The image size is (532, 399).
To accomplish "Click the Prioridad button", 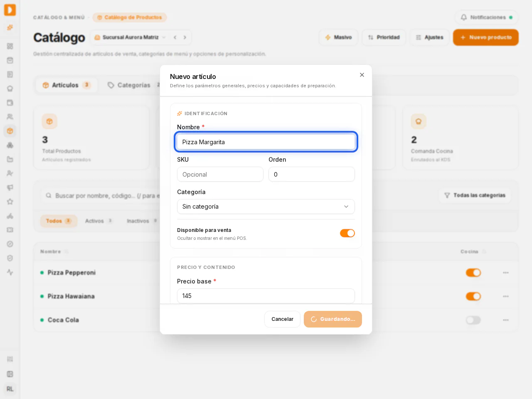I will 384,37.
